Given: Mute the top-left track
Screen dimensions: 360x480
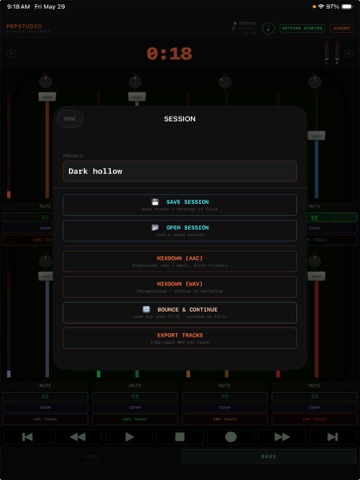Looking at the screenshot, I should click(45, 206).
